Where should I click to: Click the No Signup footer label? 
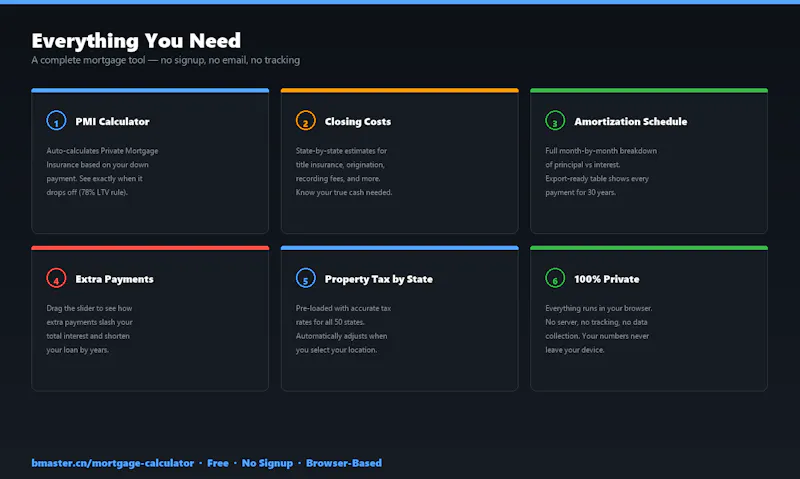[x=267, y=463]
